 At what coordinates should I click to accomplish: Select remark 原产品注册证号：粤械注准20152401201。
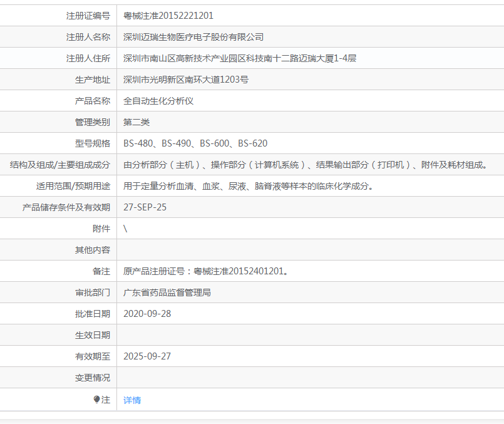206,271
